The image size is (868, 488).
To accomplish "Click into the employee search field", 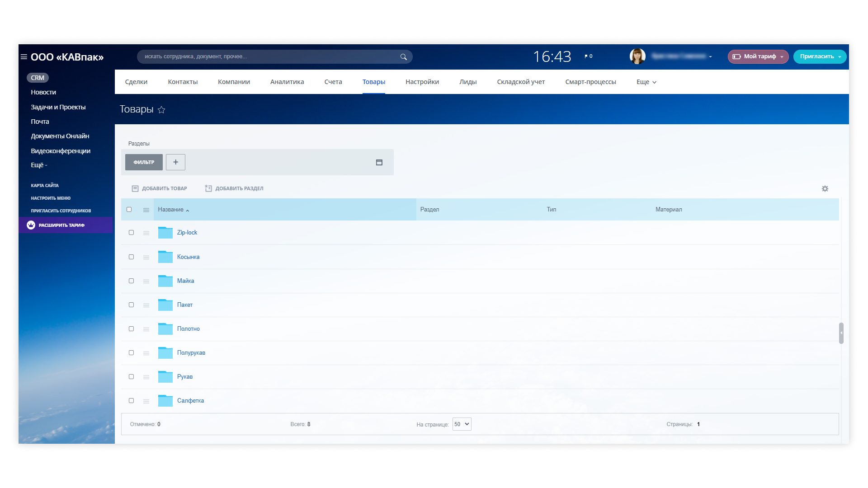I will (267, 57).
